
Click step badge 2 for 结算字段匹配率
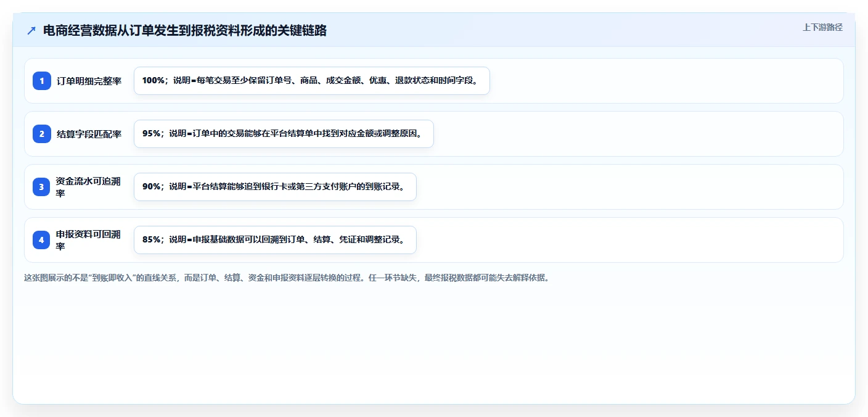[x=42, y=134]
